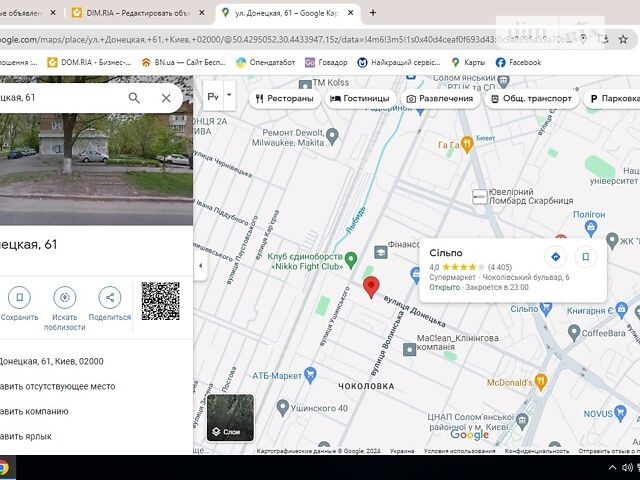Click the browser address bar URL
Screen dimensions: 640x480
click(x=286, y=40)
